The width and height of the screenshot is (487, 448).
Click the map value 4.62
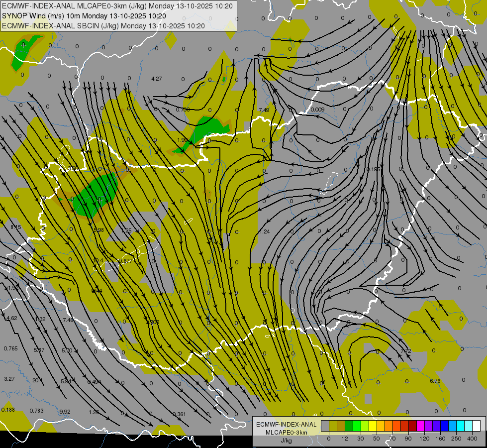click(12, 318)
